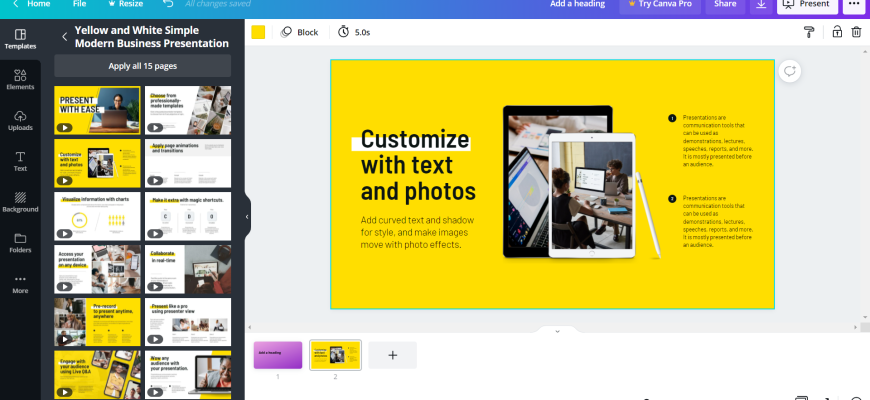The width and height of the screenshot is (870, 400).
Task: Open the Elements panel in sidebar
Action: tap(20, 79)
